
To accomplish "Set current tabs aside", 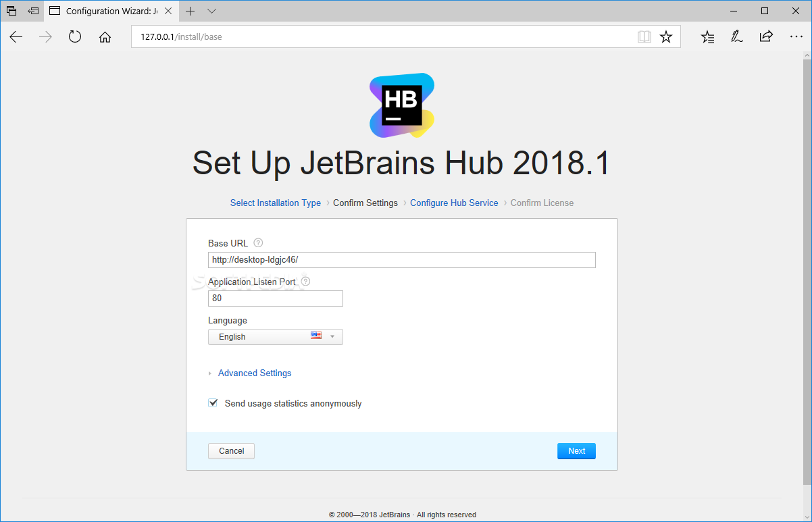I will coord(33,11).
